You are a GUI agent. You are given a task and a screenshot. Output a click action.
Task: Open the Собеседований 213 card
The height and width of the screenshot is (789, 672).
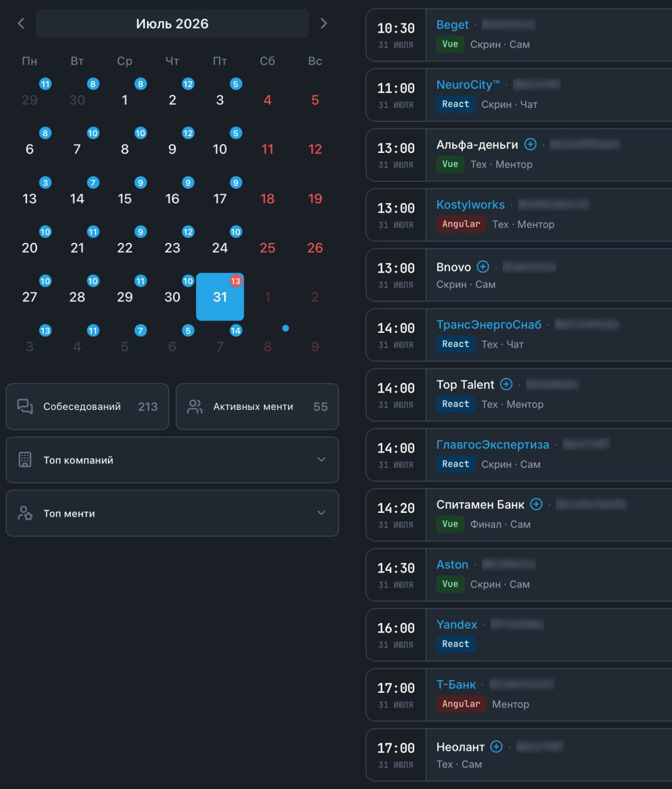88,407
